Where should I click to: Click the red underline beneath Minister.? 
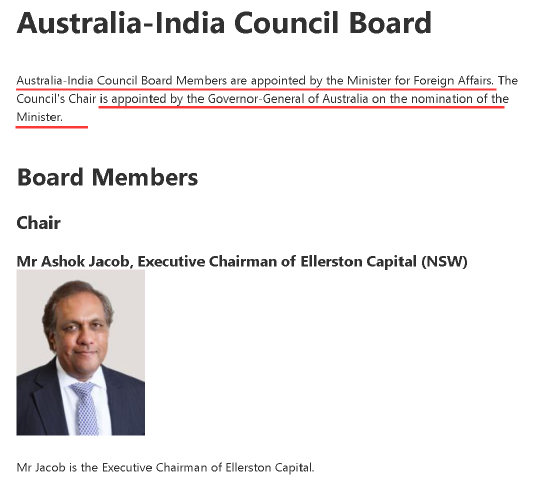pos(52,127)
